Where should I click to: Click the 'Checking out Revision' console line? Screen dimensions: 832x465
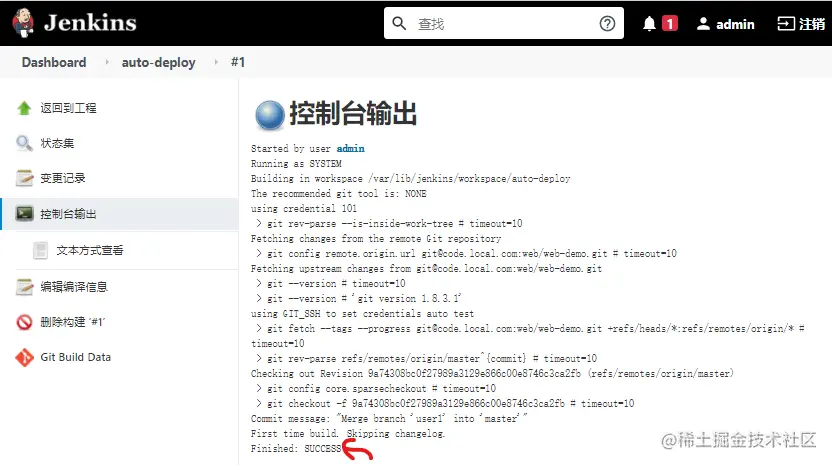(x=492, y=373)
